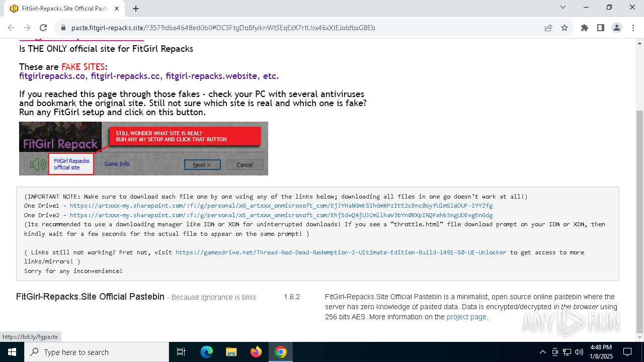
Task: Open the fitgirlrepacks.co fake sites link line
Action: [x=149, y=76]
